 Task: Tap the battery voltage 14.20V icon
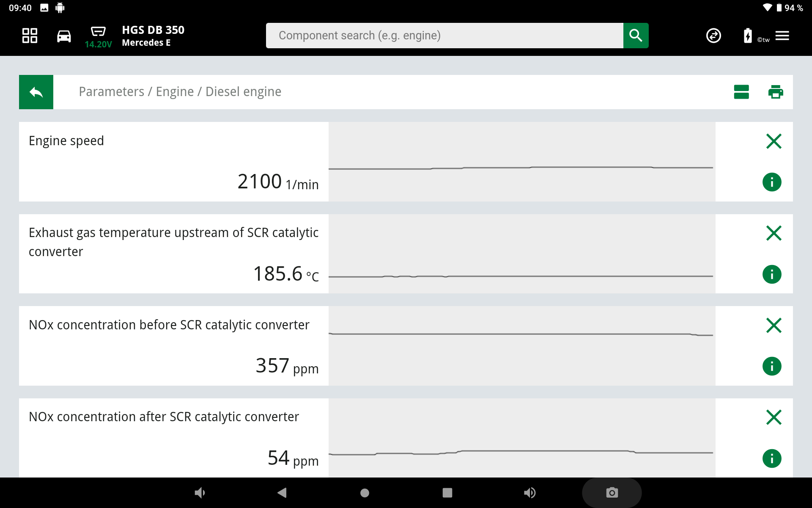pyautogui.click(x=98, y=36)
